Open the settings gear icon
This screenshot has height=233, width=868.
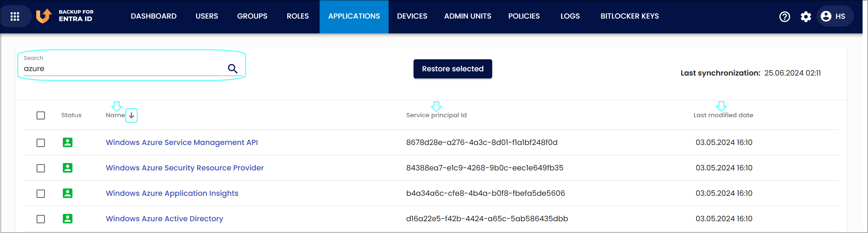[806, 16]
